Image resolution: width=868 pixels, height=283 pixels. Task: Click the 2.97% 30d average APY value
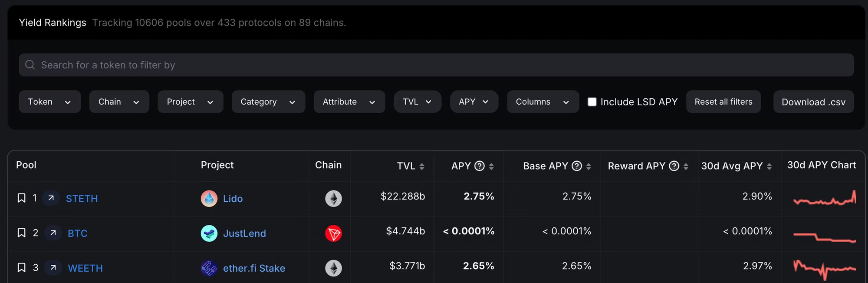tap(757, 266)
